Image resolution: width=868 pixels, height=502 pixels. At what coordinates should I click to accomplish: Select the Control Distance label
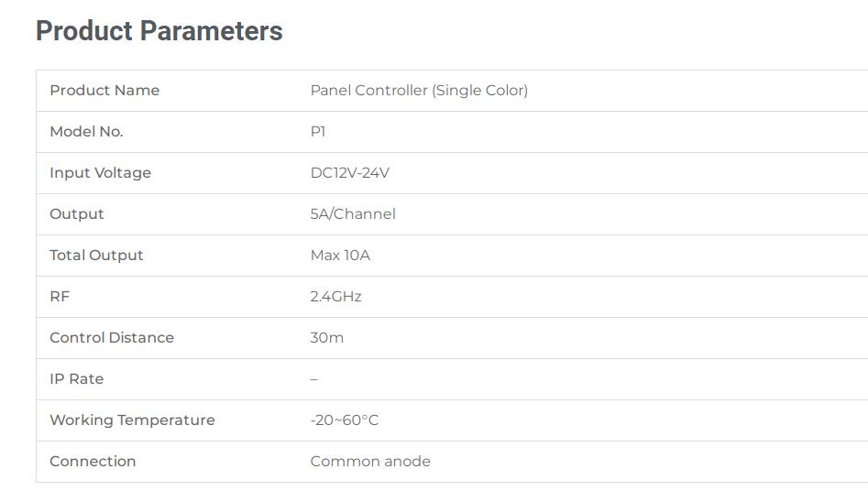click(112, 338)
